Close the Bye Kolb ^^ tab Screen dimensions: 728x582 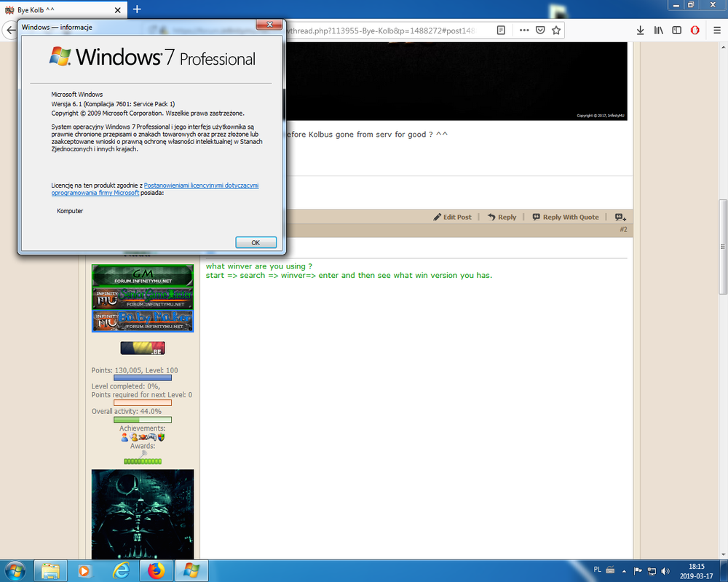[x=117, y=9]
